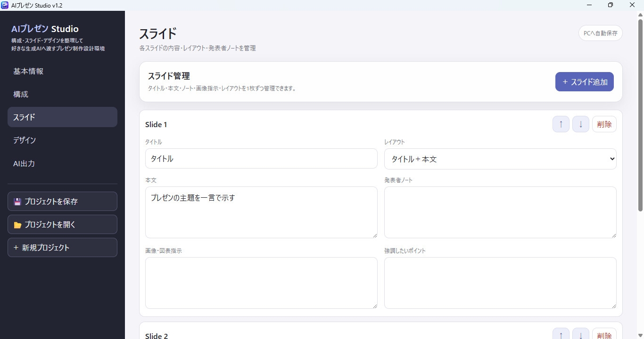644x339 pixels.
Task: Create a new project with 新規プロジェクト
Action: click(x=62, y=248)
